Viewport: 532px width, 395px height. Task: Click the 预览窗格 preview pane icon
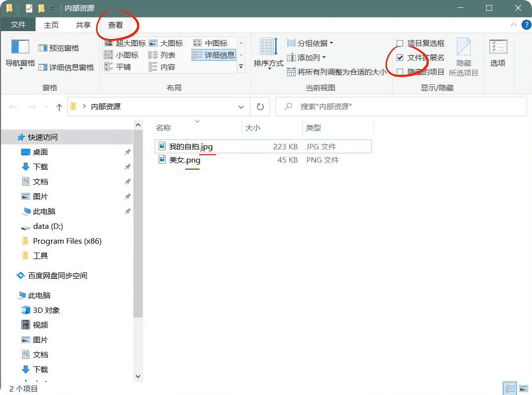coord(43,48)
